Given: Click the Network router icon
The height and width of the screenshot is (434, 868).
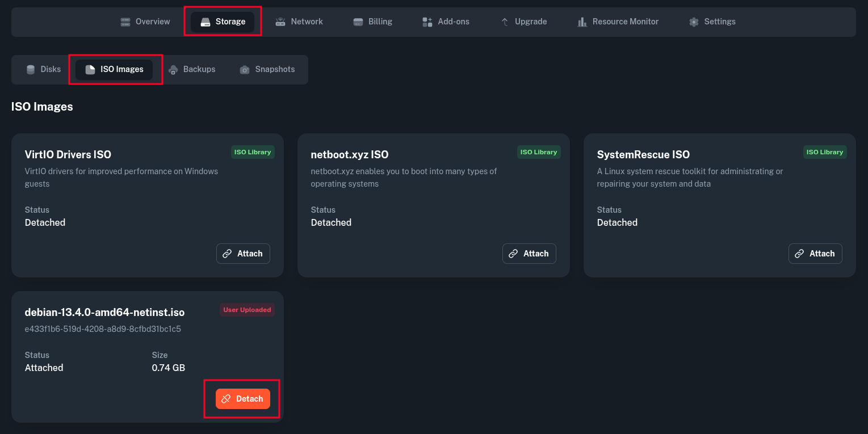Looking at the screenshot, I should click(x=280, y=22).
